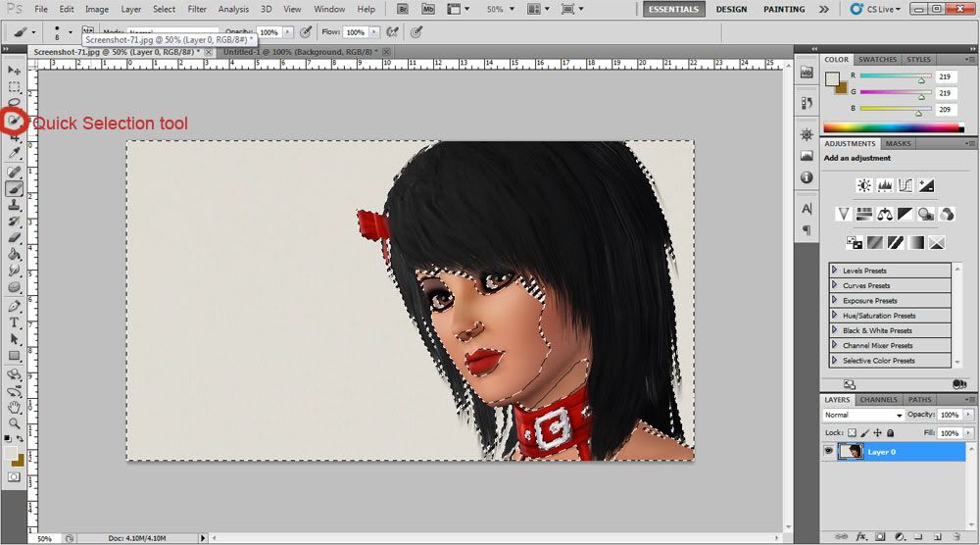Expand Hue/Saturation Presets
980x545 pixels.
tap(834, 315)
